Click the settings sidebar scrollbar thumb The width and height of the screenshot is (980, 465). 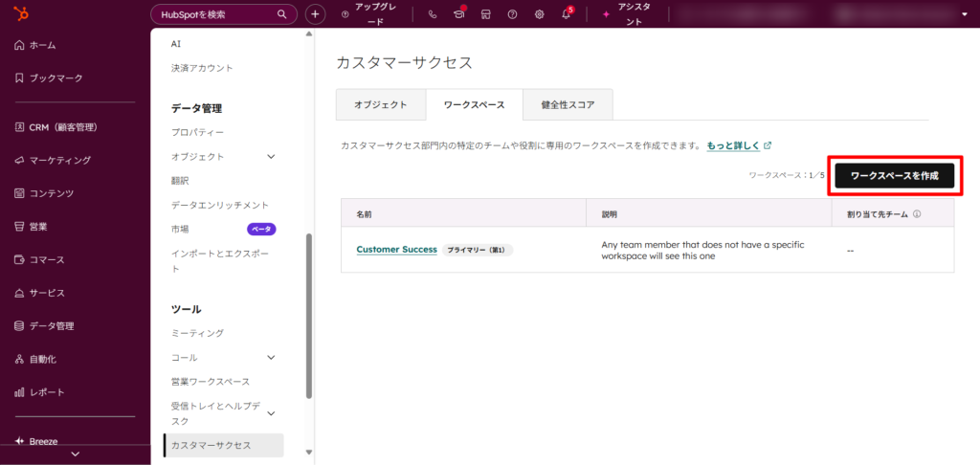[x=309, y=316]
